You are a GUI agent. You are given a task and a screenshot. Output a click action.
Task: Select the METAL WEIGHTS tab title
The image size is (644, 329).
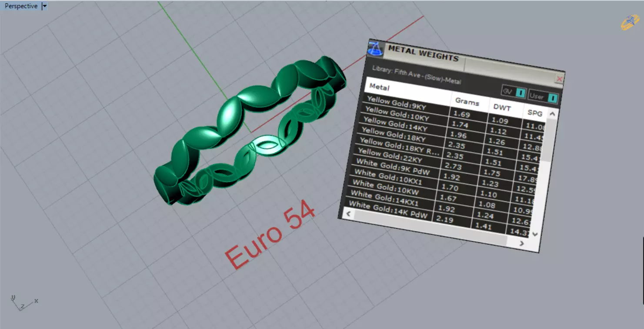coord(423,53)
